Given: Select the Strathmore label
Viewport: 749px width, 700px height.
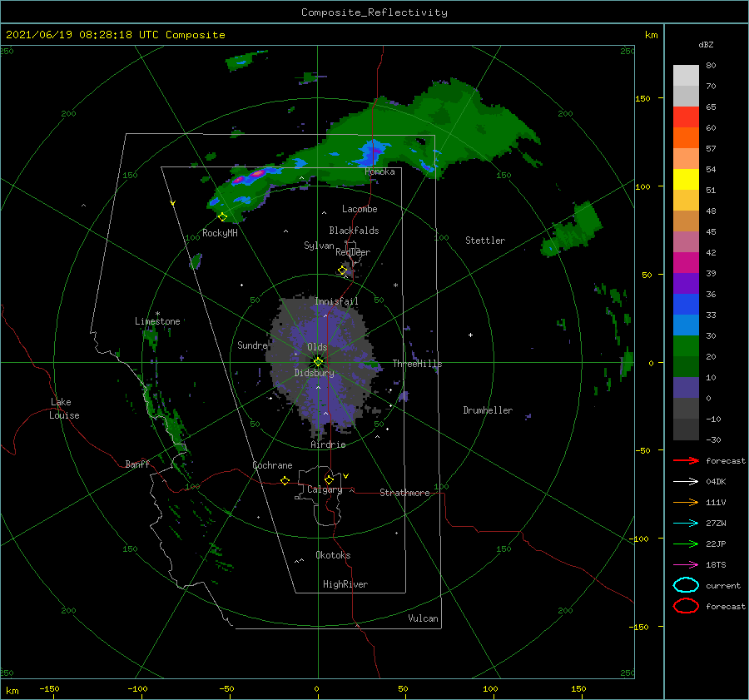Looking at the screenshot, I should [404, 493].
